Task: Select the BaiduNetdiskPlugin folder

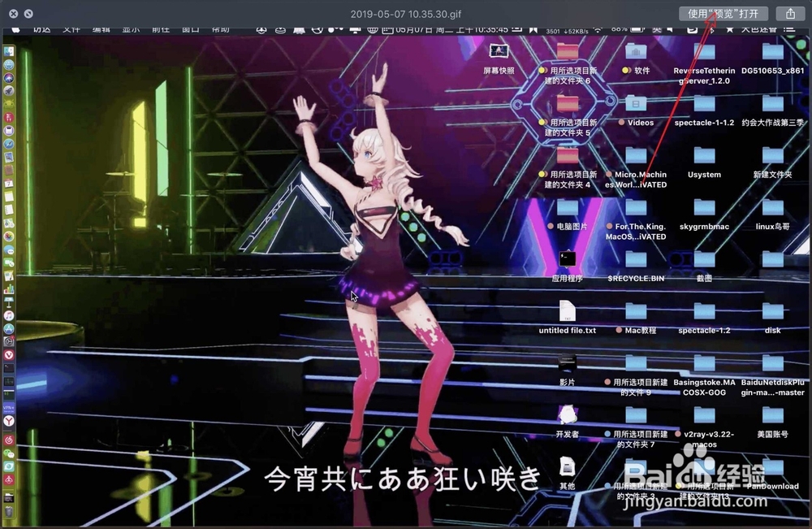Action: click(773, 375)
